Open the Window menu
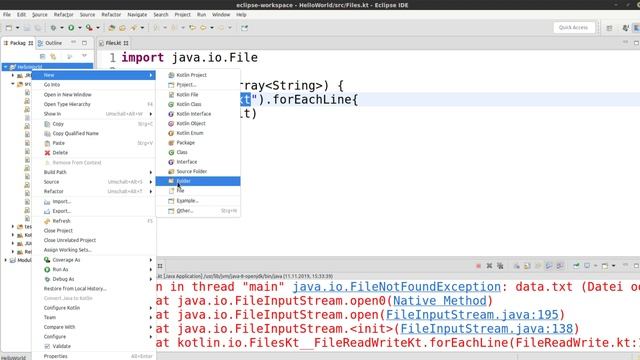640x360 pixels. pyautogui.click(x=221, y=15)
